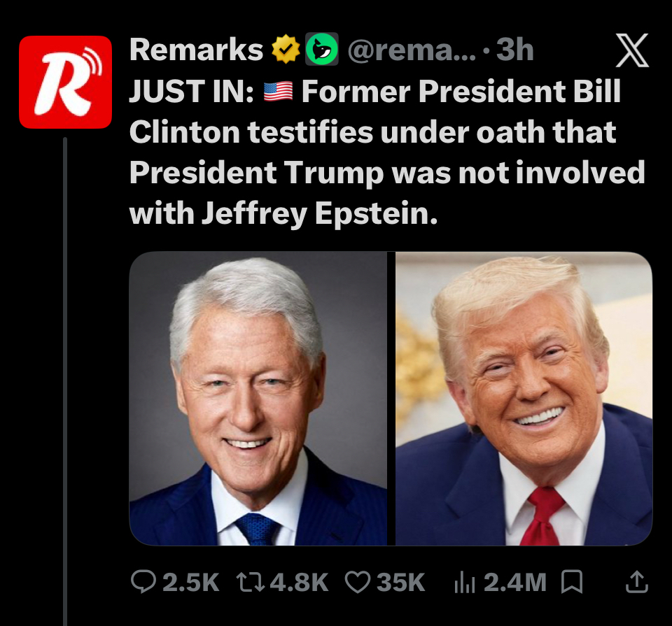Click the 2.5K replies count
This screenshot has height=626, width=672.
click(x=190, y=582)
